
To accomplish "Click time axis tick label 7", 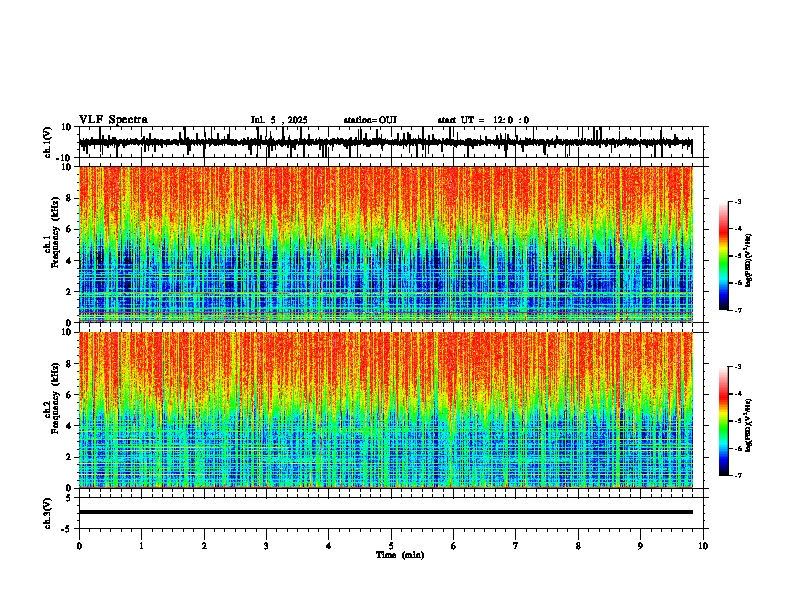I will (x=516, y=546).
